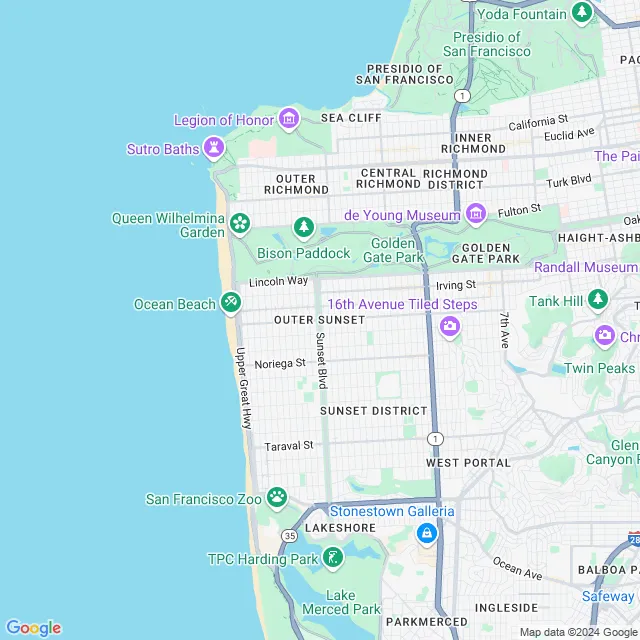Click the Legion of Honor label
This screenshot has width=640, height=640.
[224, 120]
